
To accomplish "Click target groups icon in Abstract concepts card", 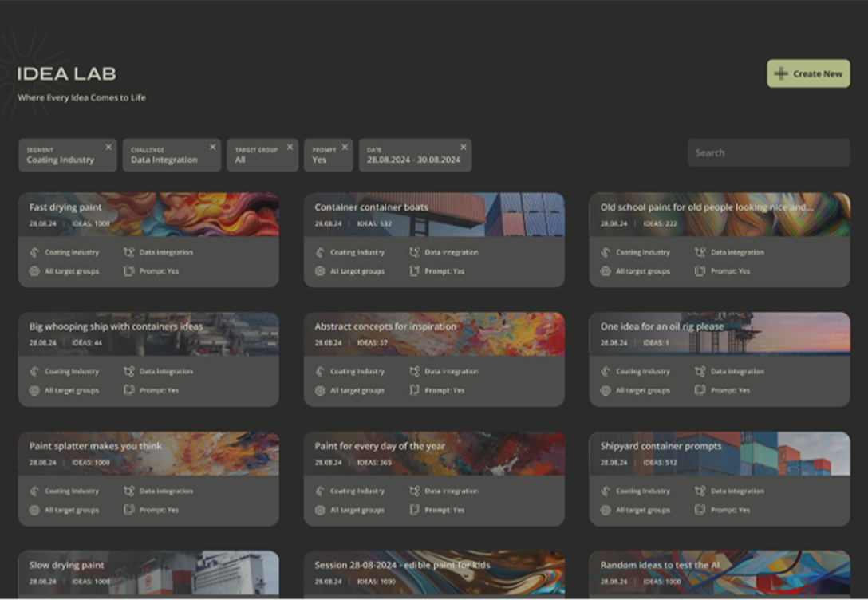I will [320, 391].
